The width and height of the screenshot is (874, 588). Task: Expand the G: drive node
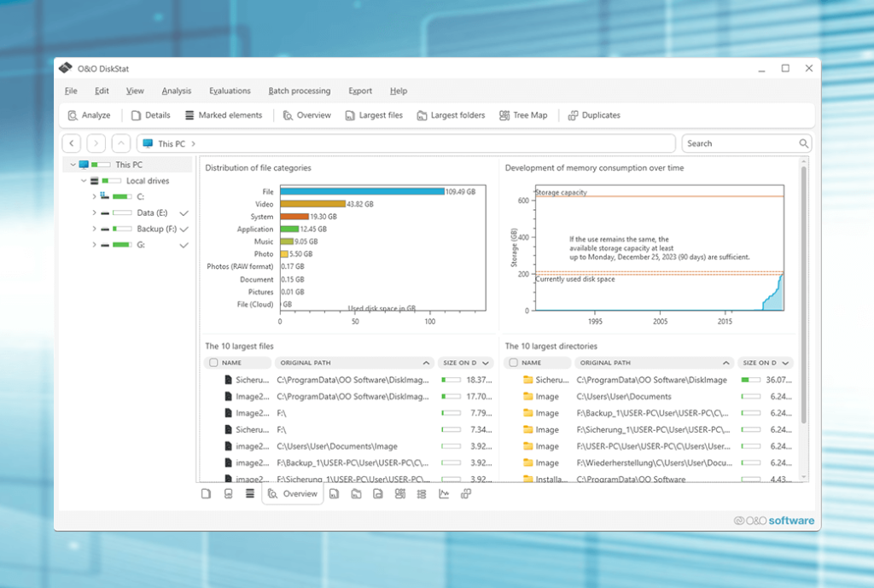94,245
